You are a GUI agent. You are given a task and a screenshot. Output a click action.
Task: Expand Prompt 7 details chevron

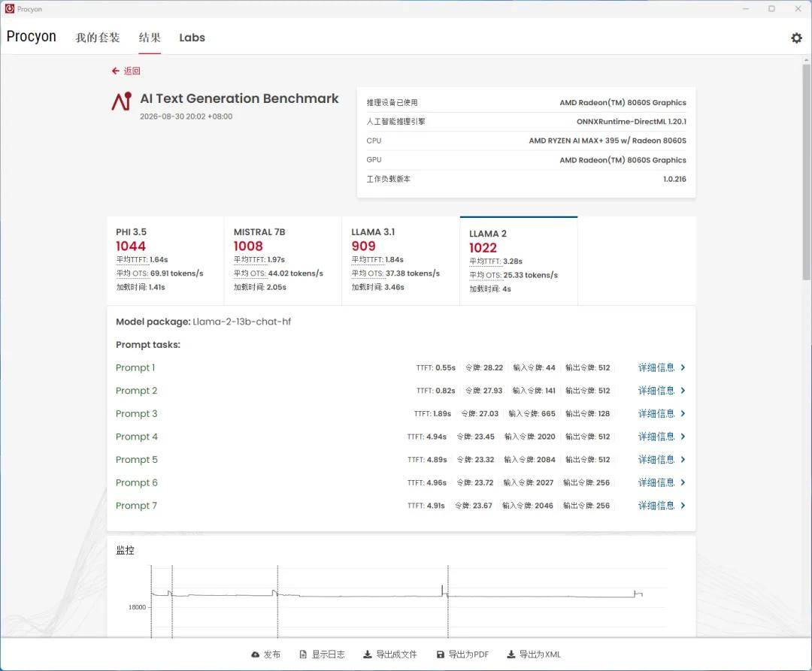683,506
